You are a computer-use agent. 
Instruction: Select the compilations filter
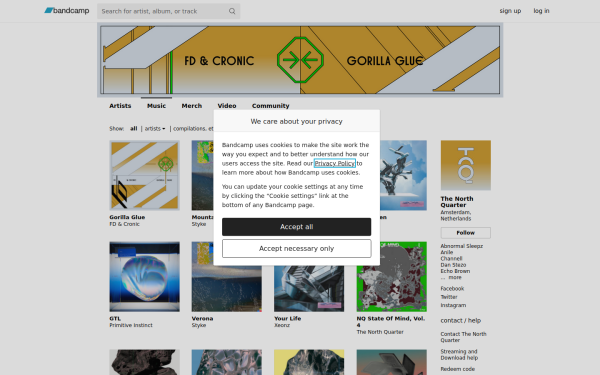[193, 129]
